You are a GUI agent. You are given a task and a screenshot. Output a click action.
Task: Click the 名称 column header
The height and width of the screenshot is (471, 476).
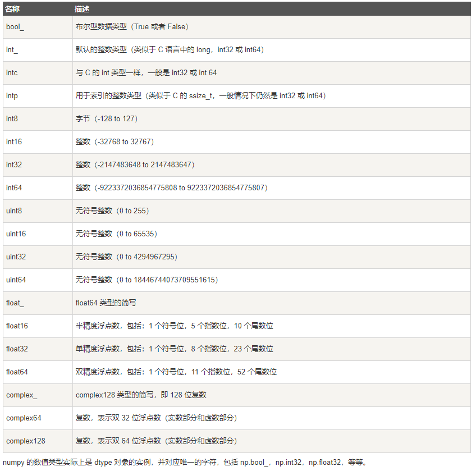point(38,9)
